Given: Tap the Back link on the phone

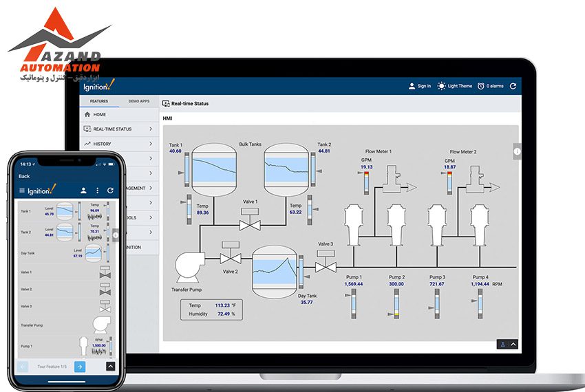Looking at the screenshot, I should [x=24, y=176].
